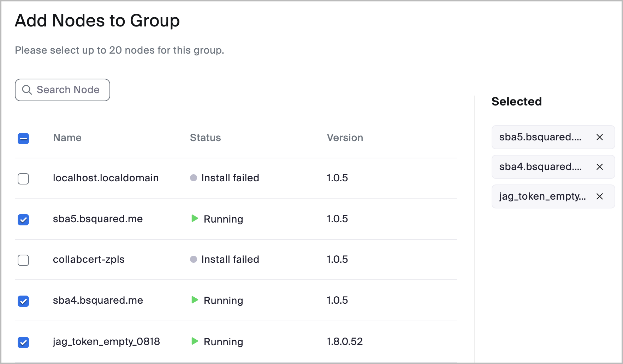Uncheck the sba5.bsquared.me checkbox
The width and height of the screenshot is (623, 364).
tap(23, 220)
